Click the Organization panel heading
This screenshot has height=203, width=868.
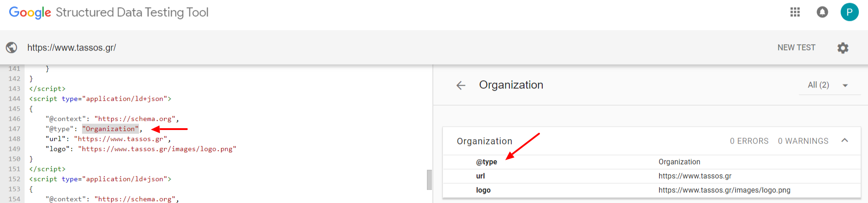pyautogui.click(x=511, y=85)
